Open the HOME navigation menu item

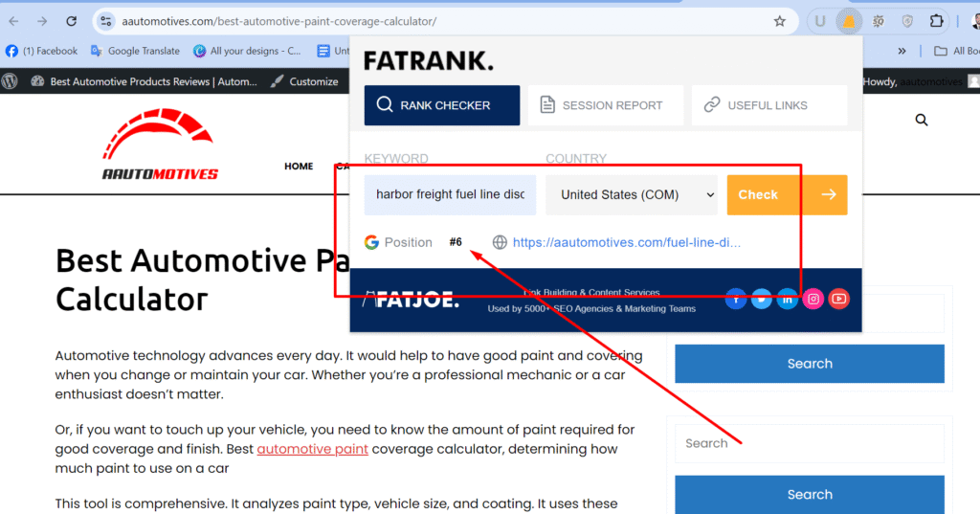tap(299, 166)
